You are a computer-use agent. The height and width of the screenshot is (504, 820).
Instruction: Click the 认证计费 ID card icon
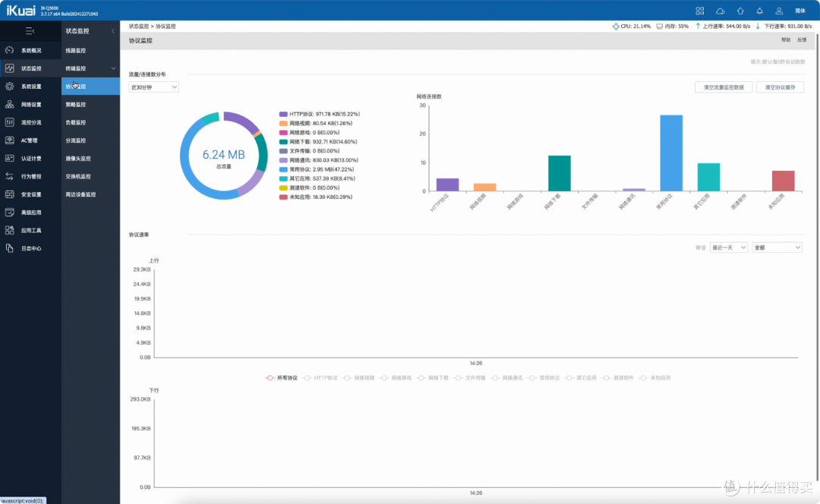9,159
